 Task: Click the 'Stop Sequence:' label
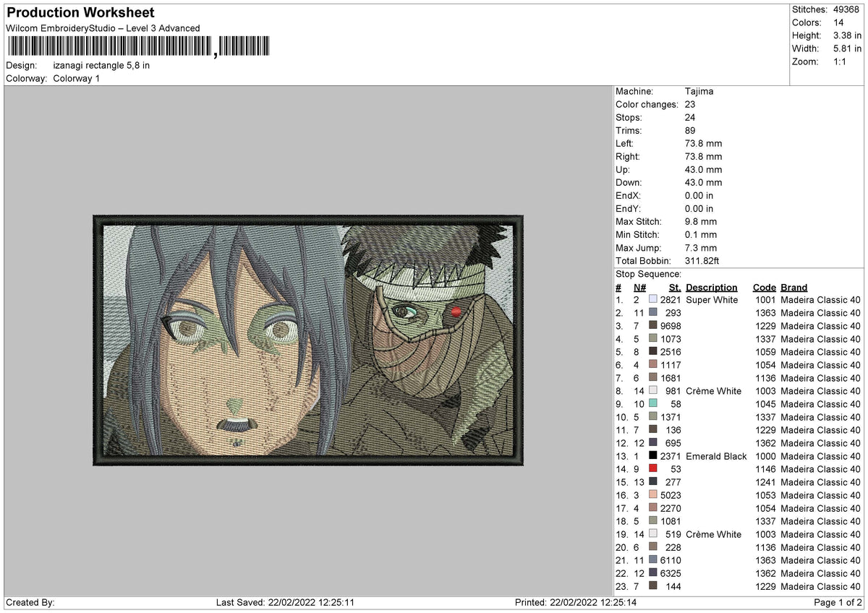click(x=648, y=274)
